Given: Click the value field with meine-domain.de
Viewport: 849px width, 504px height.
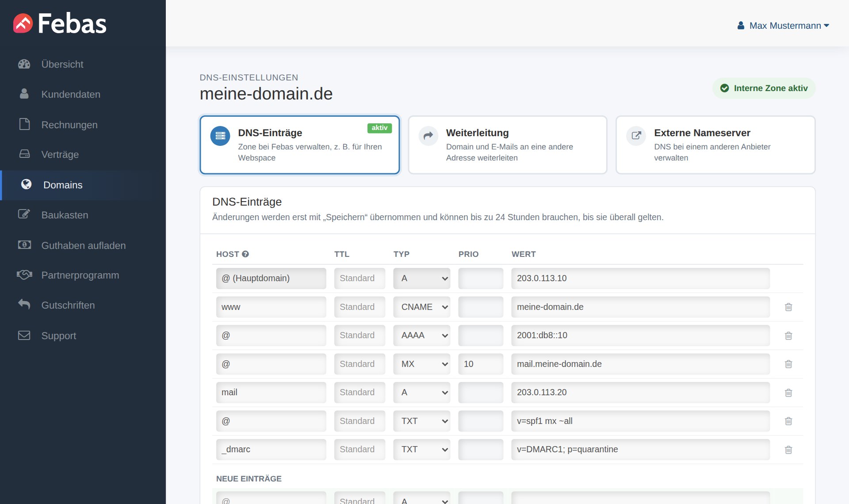Looking at the screenshot, I should [x=641, y=307].
